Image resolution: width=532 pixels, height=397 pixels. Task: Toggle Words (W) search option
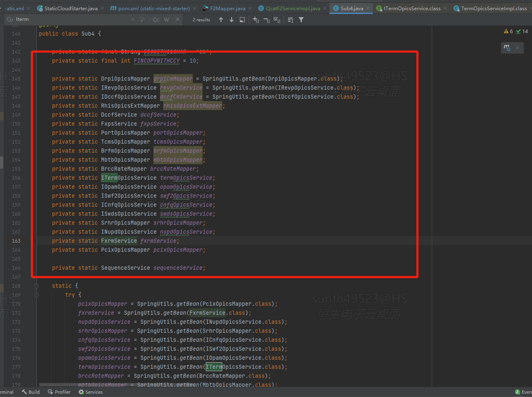pos(167,20)
